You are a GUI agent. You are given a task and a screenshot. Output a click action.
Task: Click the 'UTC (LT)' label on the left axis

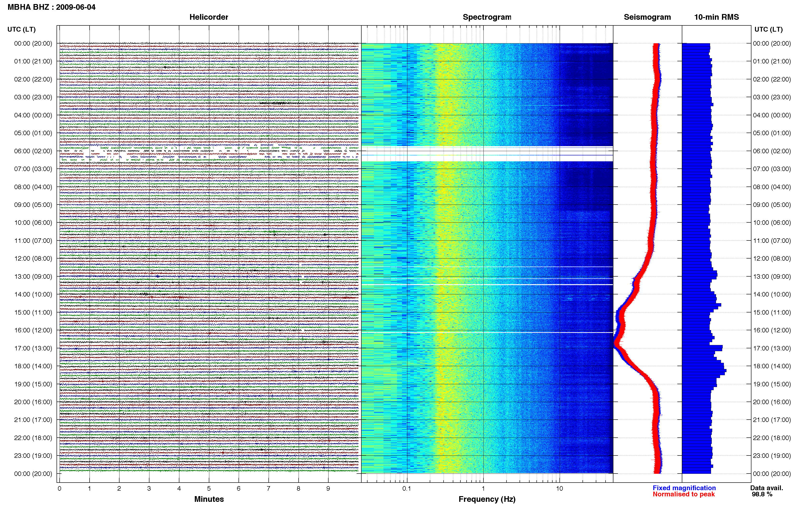pyautogui.click(x=21, y=29)
